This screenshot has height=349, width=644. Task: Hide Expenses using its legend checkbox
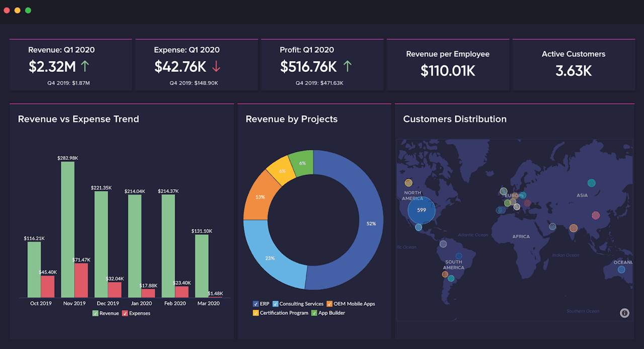pyautogui.click(x=125, y=313)
